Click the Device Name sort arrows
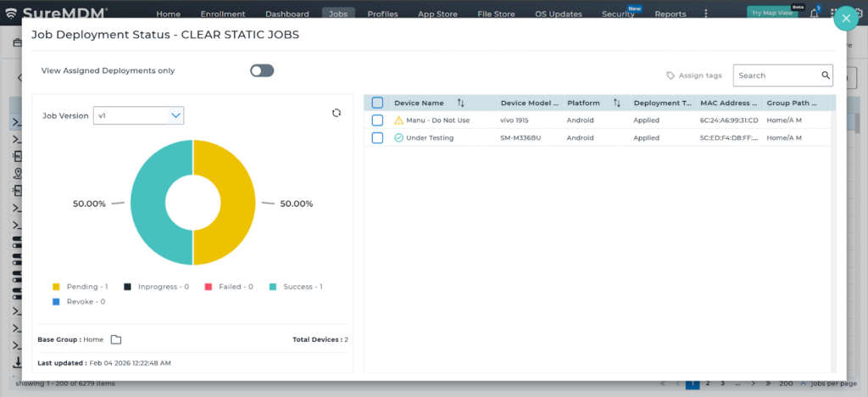The height and width of the screenshot is (397, 868). pyautogui.click(x=461, y=103)
